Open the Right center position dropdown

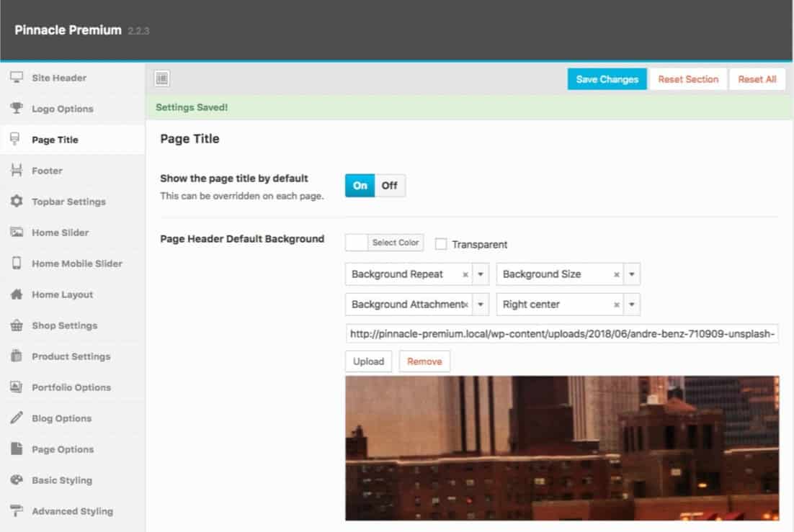tap(631, 305)
